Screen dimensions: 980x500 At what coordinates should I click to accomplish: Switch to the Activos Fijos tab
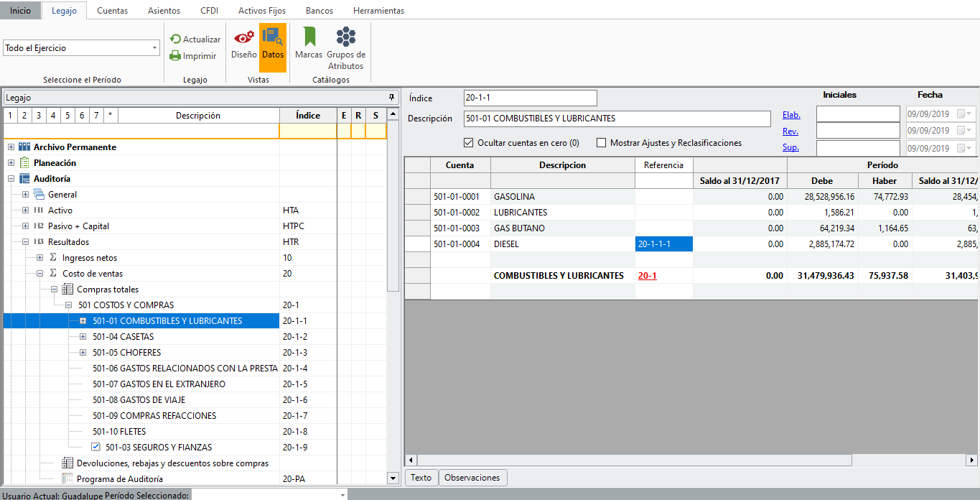[262, 11]
